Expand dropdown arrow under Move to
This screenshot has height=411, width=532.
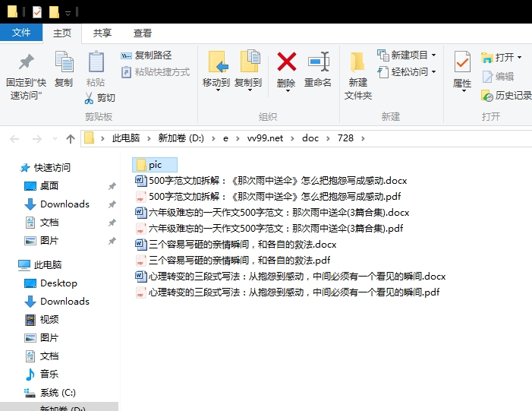click(x=218, y=90)
